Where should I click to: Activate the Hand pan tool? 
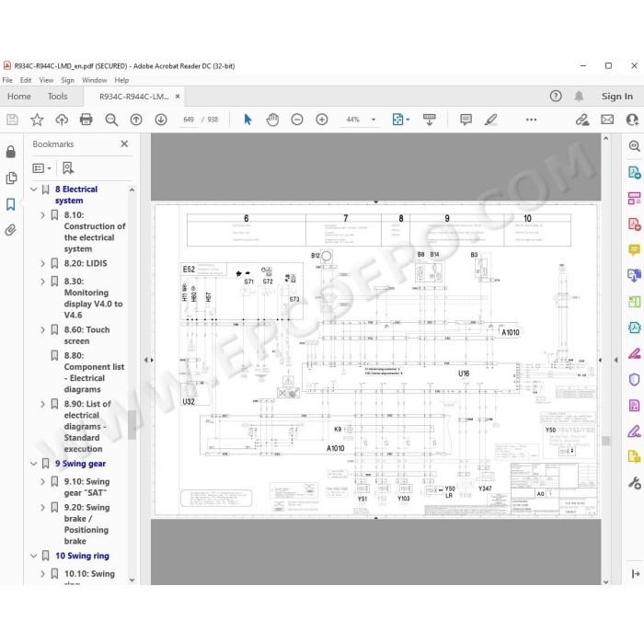(272, 120)
